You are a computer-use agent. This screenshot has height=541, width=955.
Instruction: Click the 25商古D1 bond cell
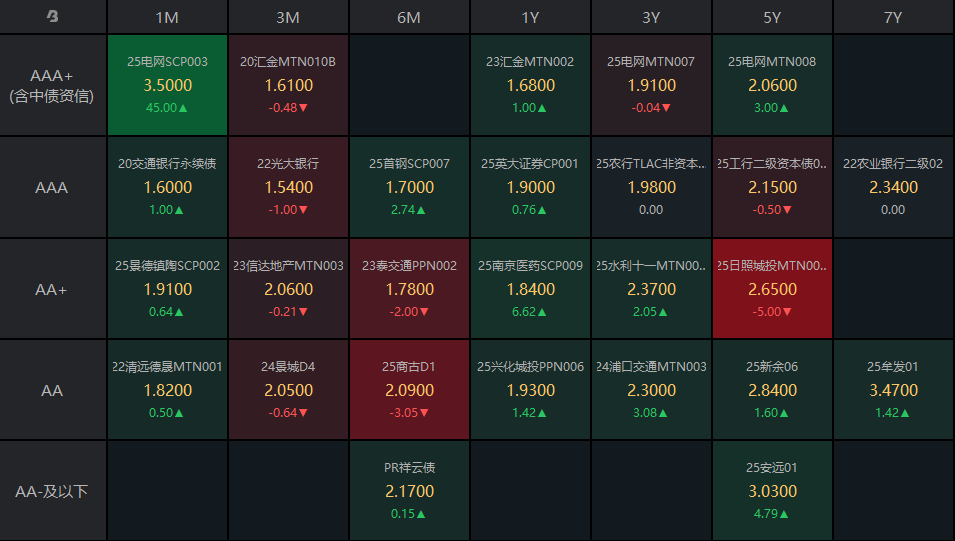point(409,390)
